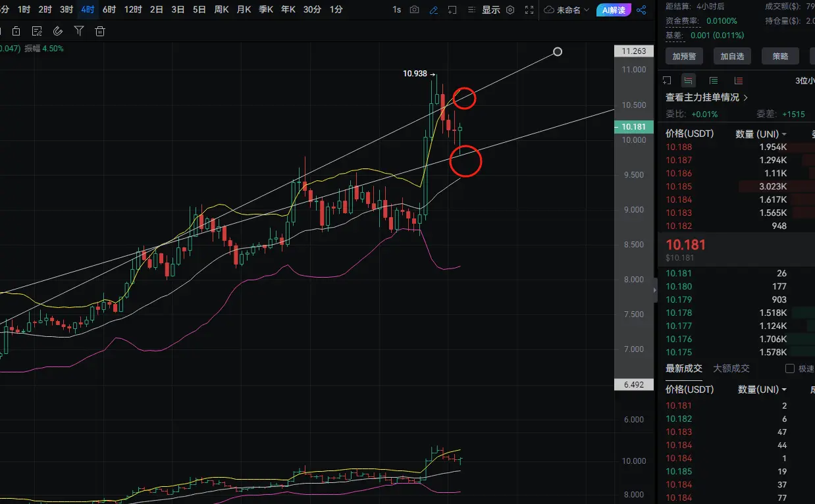
Task: Activate the pencil drawing tool
Action: [433, 10]
